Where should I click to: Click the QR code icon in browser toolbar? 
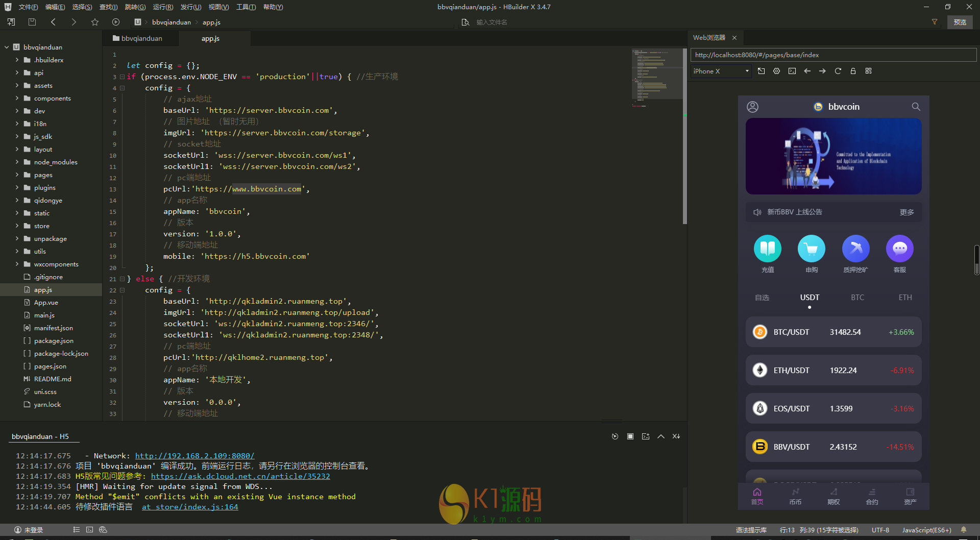pyautogui.click(x=868, y=71)
